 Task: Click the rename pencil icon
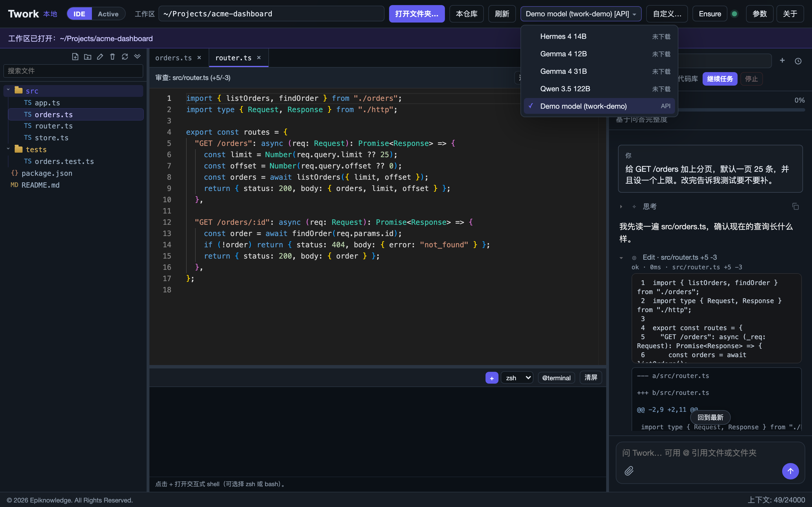[100, 57]
